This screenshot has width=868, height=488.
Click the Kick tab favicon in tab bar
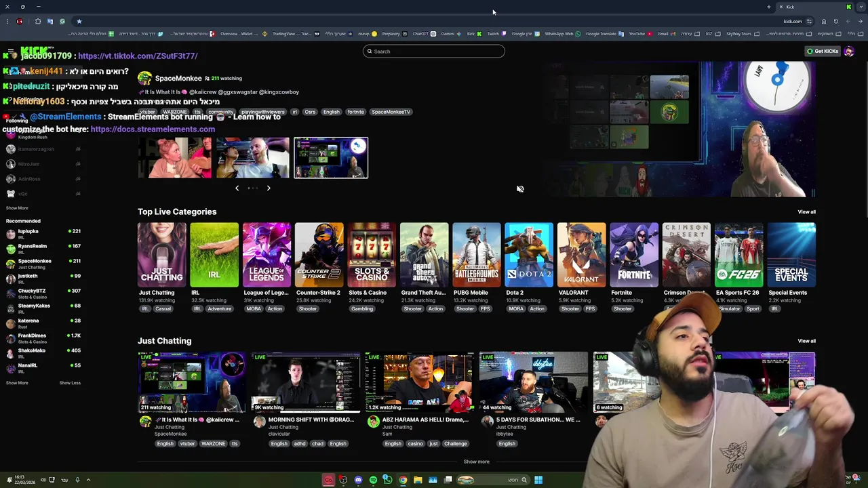[848, 7]
